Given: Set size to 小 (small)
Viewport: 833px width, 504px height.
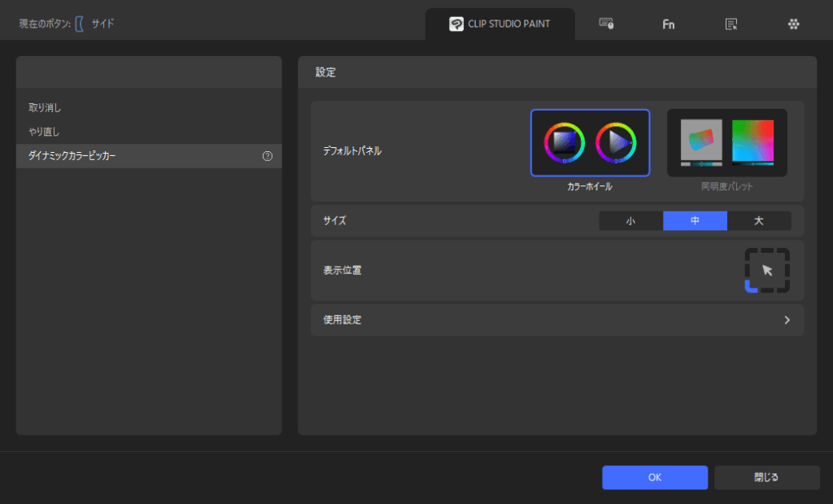Looking at the screenshot, I should (630, 221).
